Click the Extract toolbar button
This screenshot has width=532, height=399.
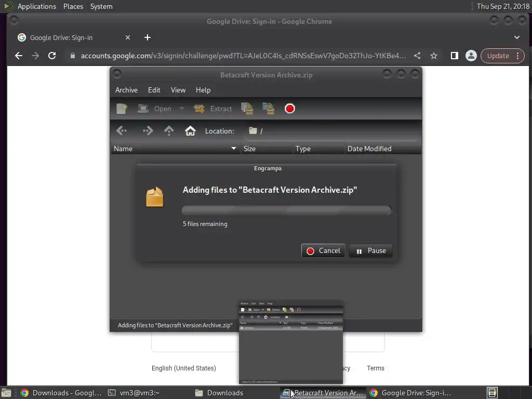[212, 109]
